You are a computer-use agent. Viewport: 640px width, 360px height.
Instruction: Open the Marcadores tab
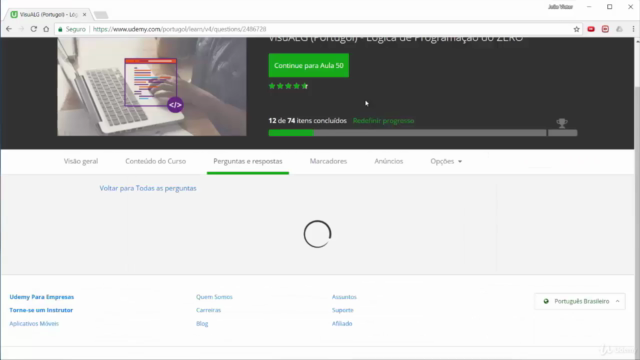click(328, 161)
